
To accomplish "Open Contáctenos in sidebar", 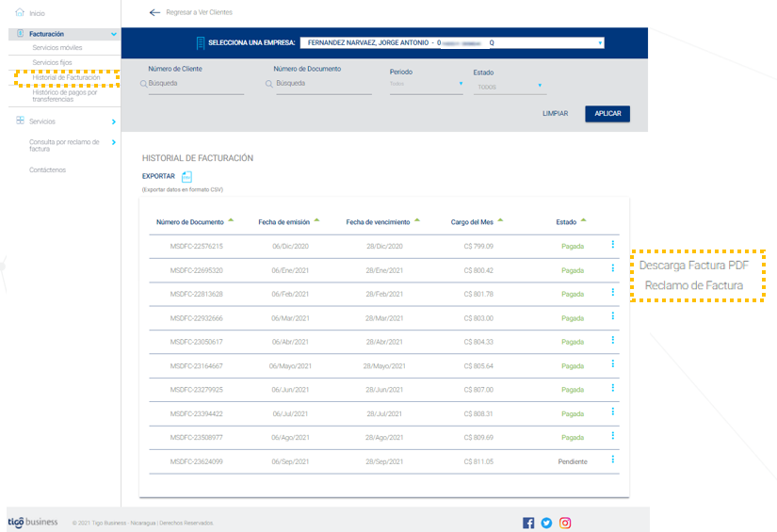I will 48,169.
